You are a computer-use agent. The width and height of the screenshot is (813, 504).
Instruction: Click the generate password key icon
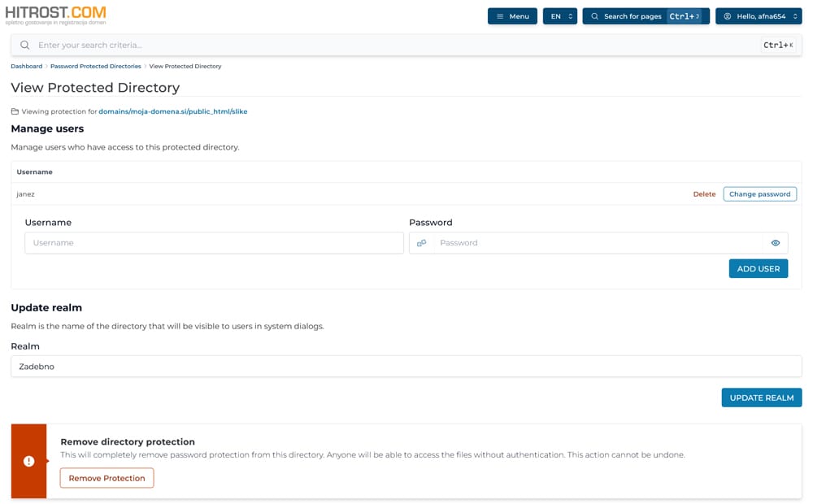point(421,243)
